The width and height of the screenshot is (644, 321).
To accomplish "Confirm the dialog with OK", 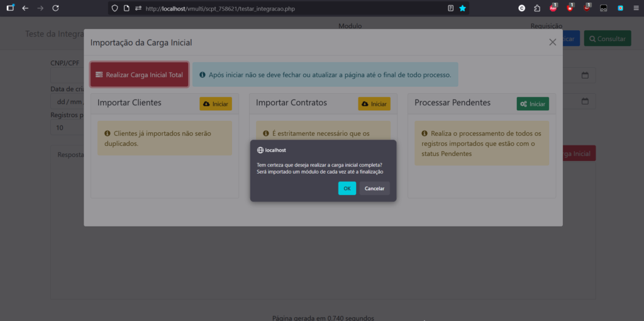I will click(347, 188).
